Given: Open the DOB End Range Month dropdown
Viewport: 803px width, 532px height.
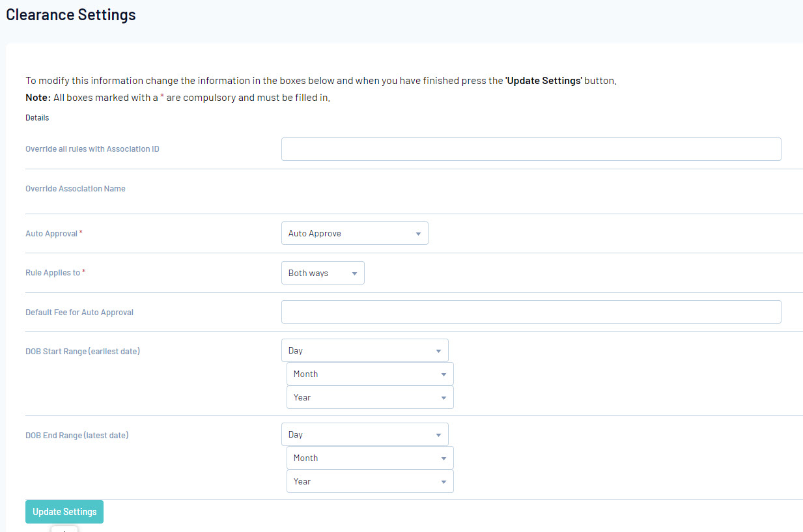Looking at the screenshot, I should click(370, 458).
